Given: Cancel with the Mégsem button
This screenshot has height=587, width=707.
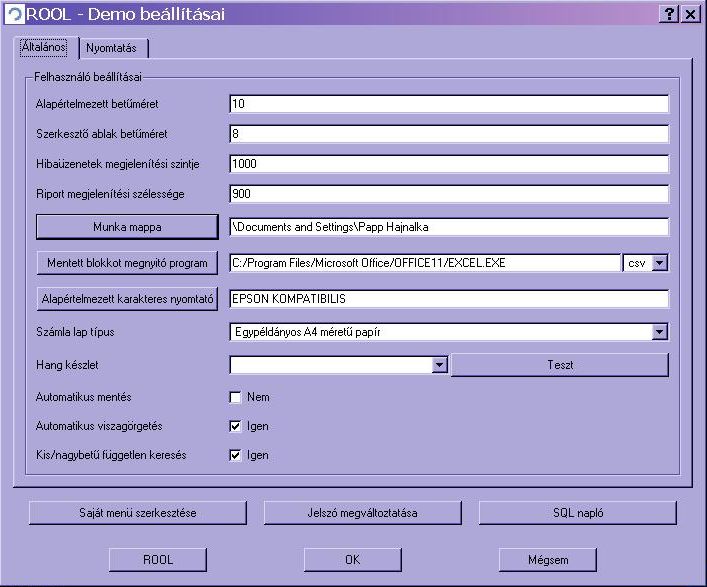Looking at the screenshot, I should (547, 560).
